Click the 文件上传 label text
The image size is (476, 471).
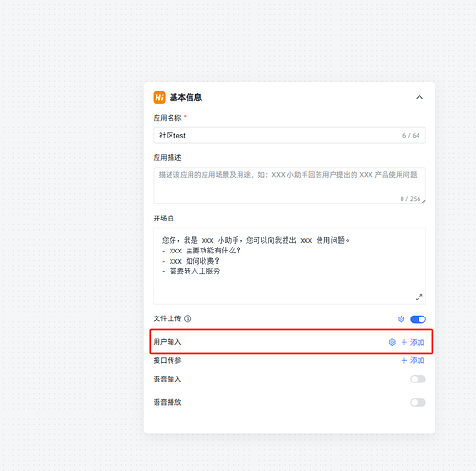pos(167,318)
